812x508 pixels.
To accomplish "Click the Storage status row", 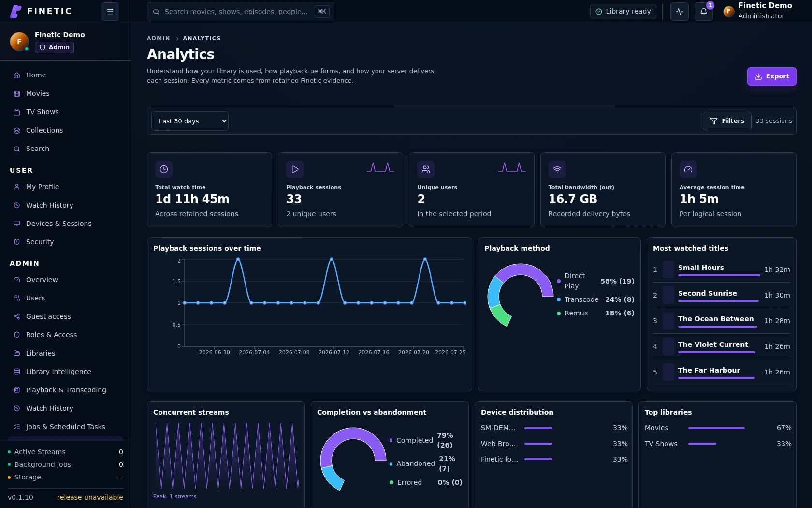I will point(65,477).
